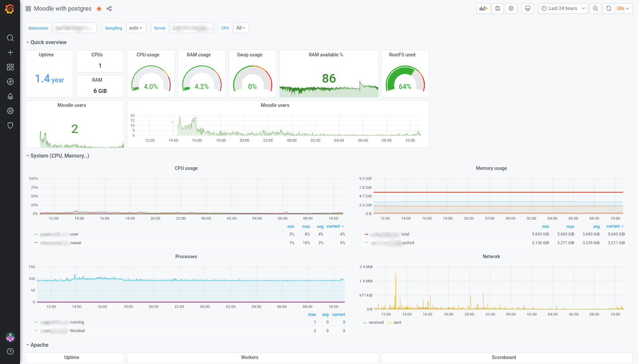Click the Moodle with postgres dashboard title
638x364 pixels.
63,9
